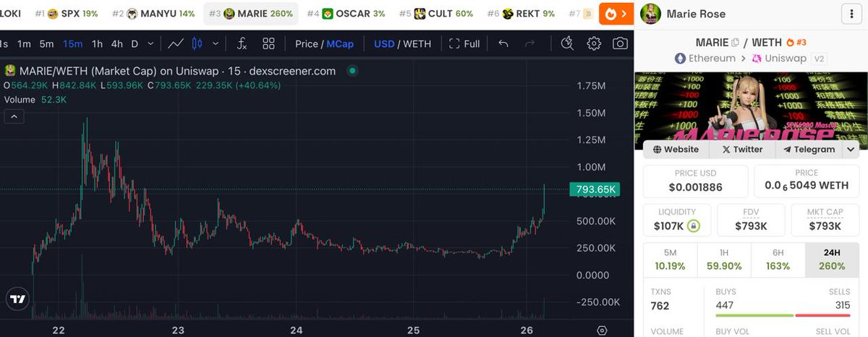The image size is (868, 337).
Task: Expand the timeframe dropdown chevron
Action: (x=150, y=43)
